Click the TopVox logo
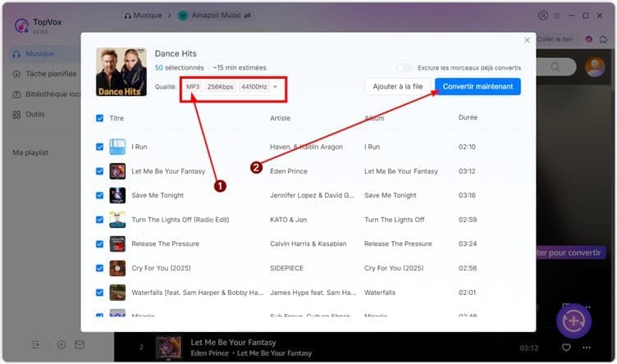Screen dimensions: 617x364 [21, 25]
